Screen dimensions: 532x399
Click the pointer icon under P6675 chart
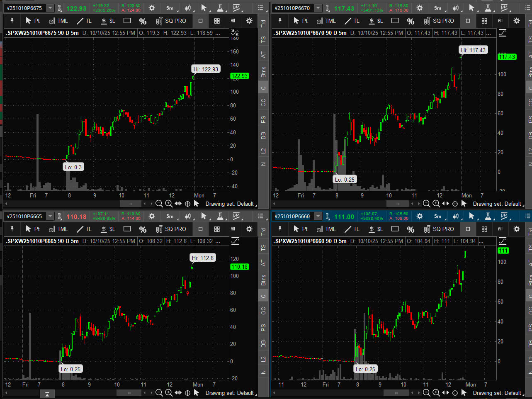pos(197,204)
